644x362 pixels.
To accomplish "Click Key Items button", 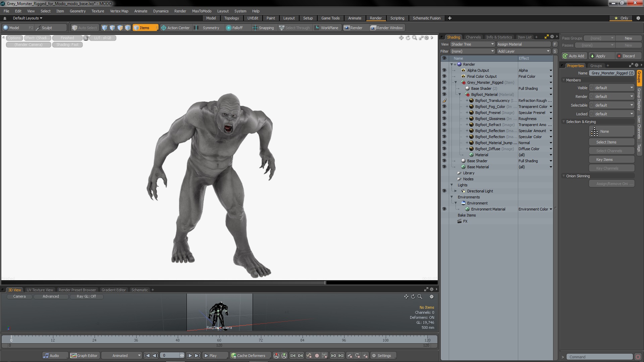I will pyautogui.click(x=612, y=160).
